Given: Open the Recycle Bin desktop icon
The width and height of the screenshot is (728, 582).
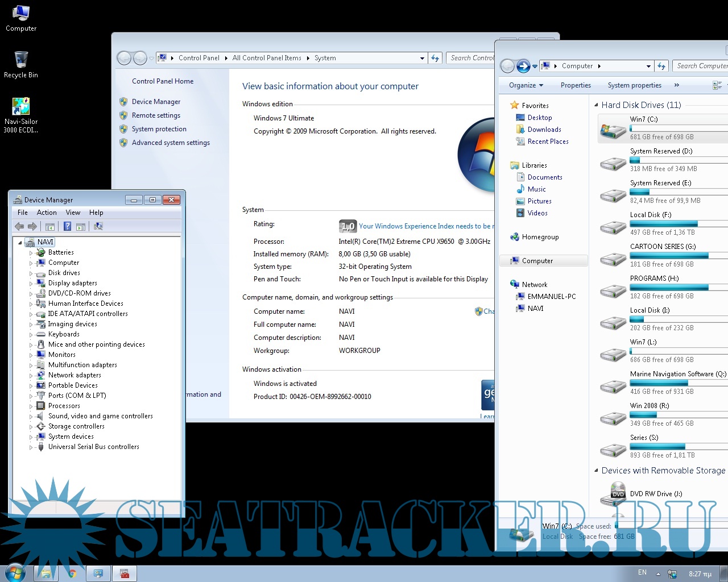Looking at the screenshot, I should [21, 60].
